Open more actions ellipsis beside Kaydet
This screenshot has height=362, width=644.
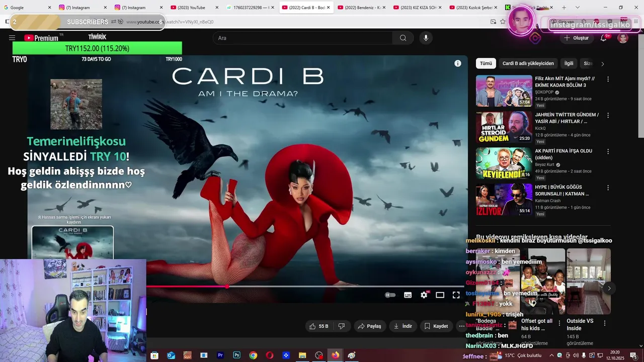(461, 326)
